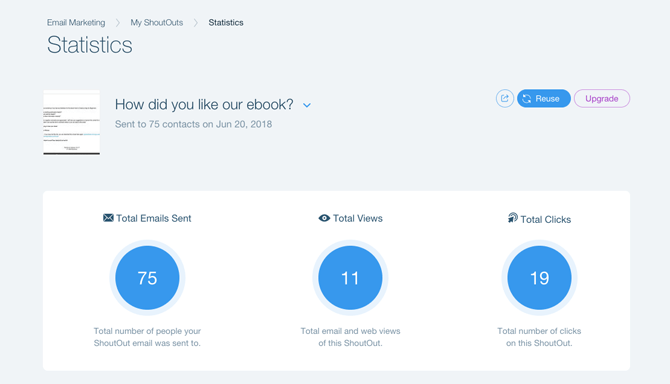
Task: Click the breadcrumb arrow after My ShoutOuts
Action: pos(196,23)
